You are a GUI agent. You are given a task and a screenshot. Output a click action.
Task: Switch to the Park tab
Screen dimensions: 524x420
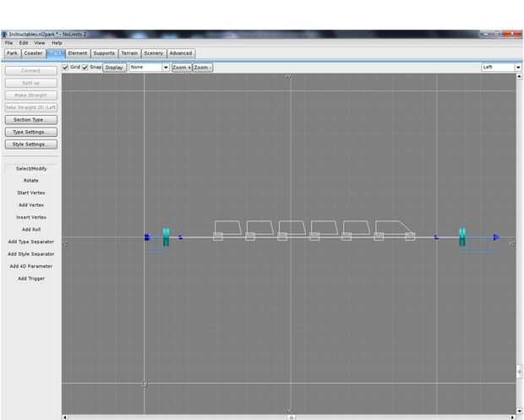pyautogui.click(x=13, y=53)
